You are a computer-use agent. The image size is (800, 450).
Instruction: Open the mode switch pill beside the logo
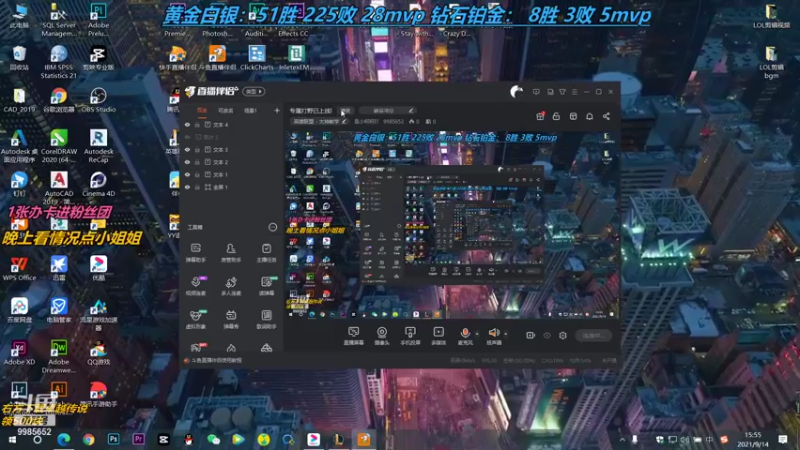[254, 92]
